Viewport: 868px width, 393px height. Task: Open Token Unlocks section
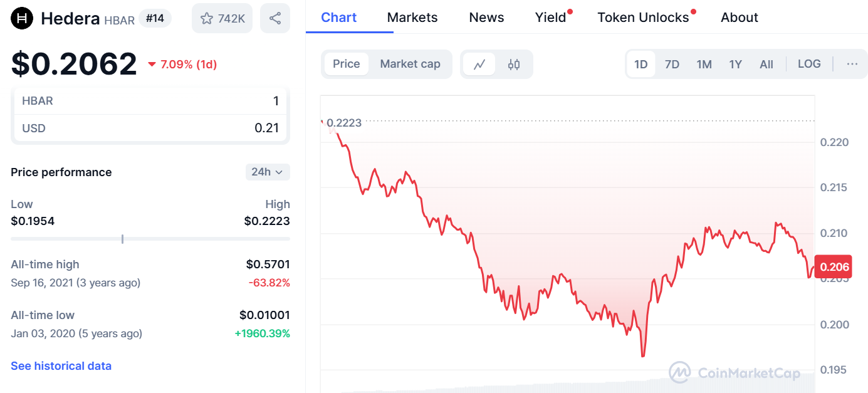click(643, 18)
